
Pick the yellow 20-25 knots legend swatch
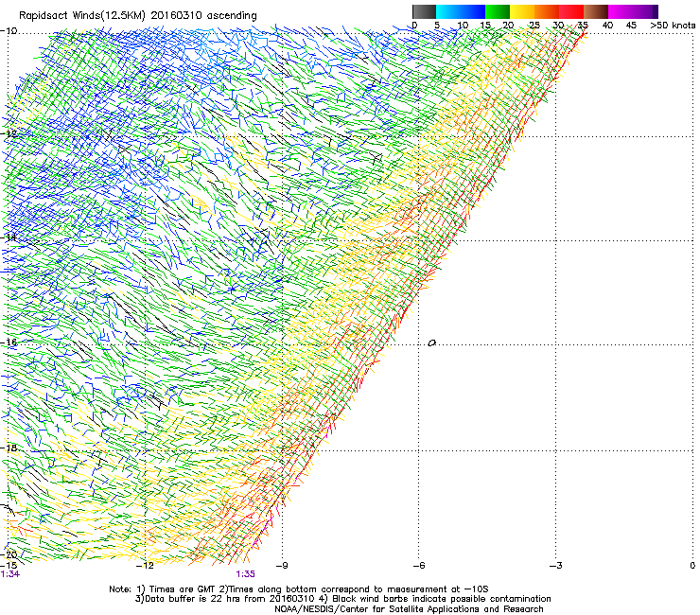coord(522,11)
